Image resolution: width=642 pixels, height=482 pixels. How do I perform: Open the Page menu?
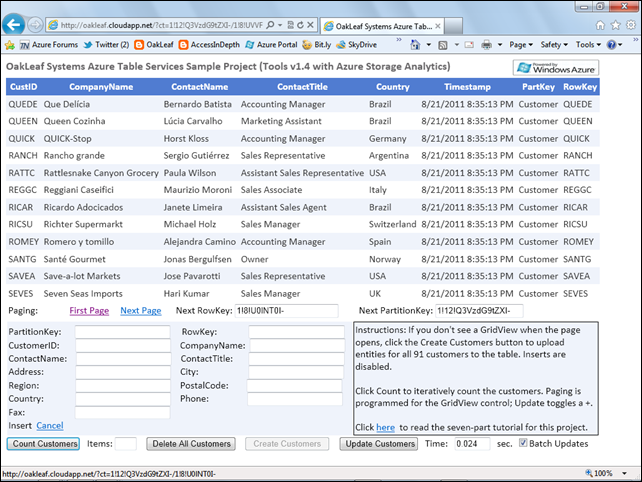pyautogui.click(x=521, y=45)
